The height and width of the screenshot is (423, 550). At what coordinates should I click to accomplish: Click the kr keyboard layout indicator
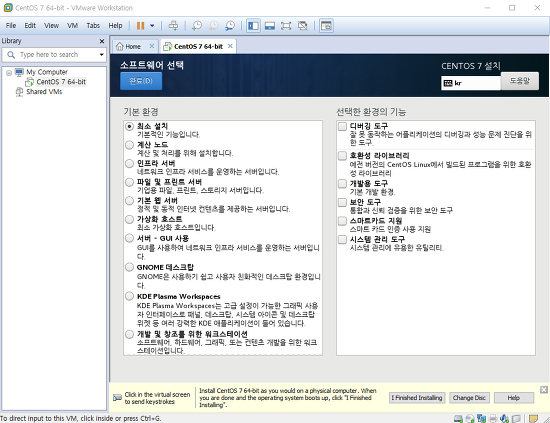click(x=471, y=83)
